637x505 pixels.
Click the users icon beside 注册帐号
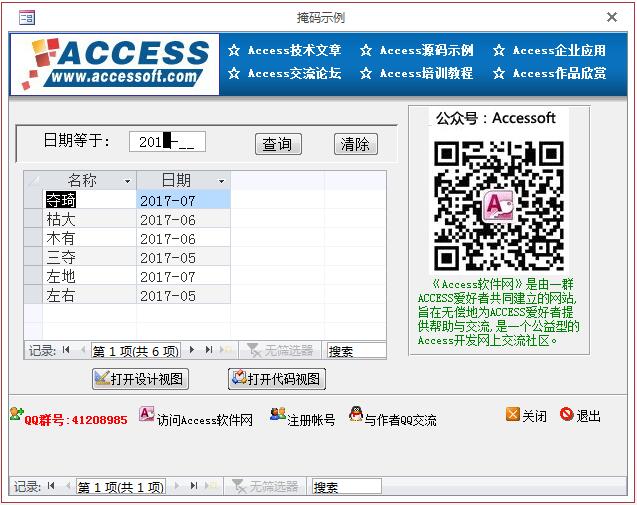pyautogui.click(x=278, y=414)
